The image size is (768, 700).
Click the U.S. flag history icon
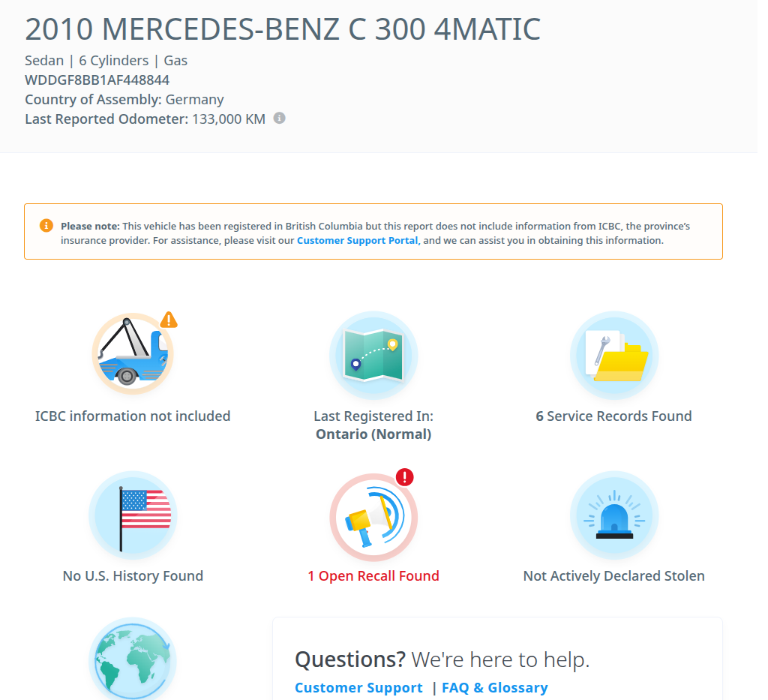pos(133,515)
